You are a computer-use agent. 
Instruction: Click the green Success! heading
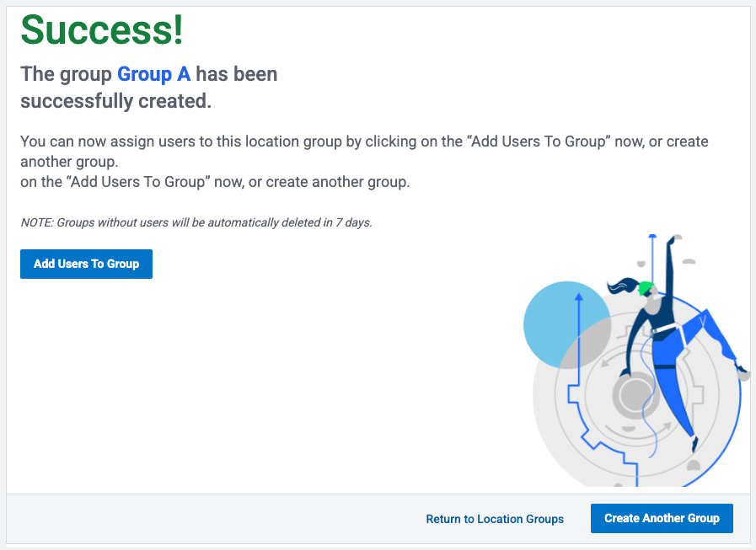coord(101,30)
